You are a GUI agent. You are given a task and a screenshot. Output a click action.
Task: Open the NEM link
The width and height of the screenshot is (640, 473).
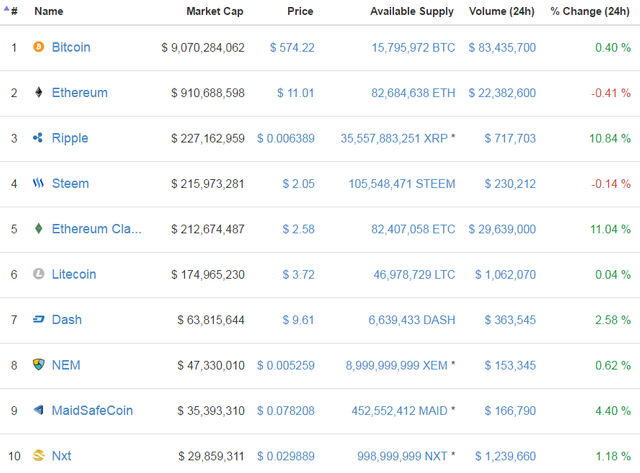[x=66, y=365]
